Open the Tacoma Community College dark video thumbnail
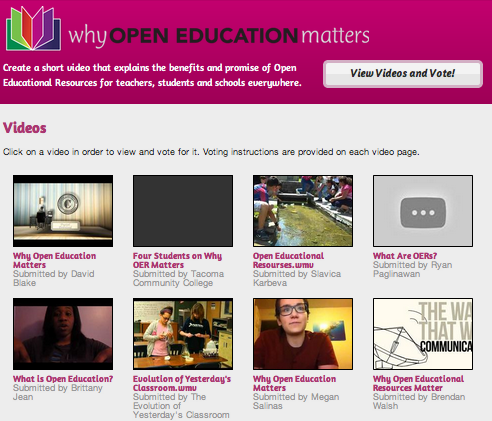This screenshot has height=421, width=492. (183, 211)
